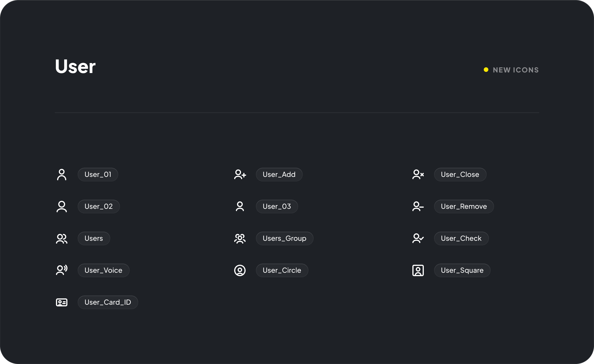The height and width of the screenshot is (364, 594).
Task: Click the User_Square framed avatar icon
Action: [418, 270]
